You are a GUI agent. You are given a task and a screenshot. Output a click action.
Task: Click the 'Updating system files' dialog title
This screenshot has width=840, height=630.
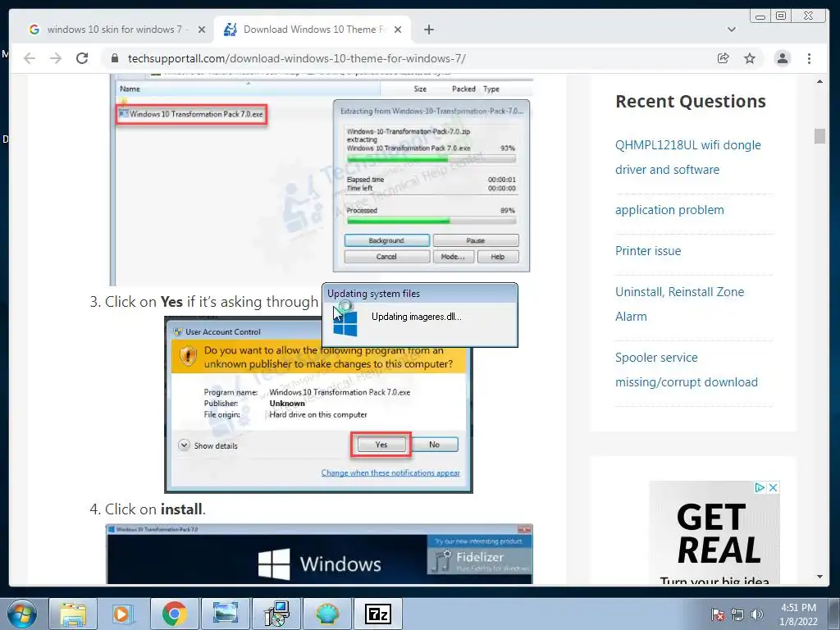coord(373,294)
